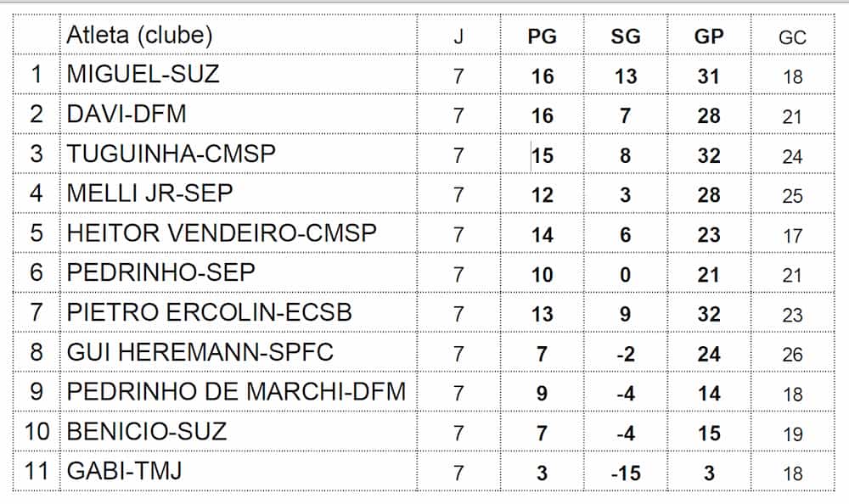
Task: Select the J column header
Action: tap(458, 36)
